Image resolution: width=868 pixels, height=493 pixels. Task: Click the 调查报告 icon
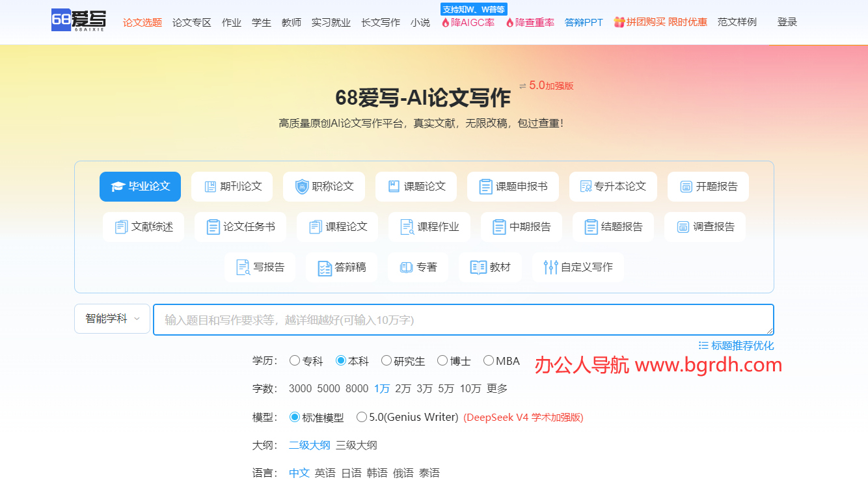coord(683,227)
